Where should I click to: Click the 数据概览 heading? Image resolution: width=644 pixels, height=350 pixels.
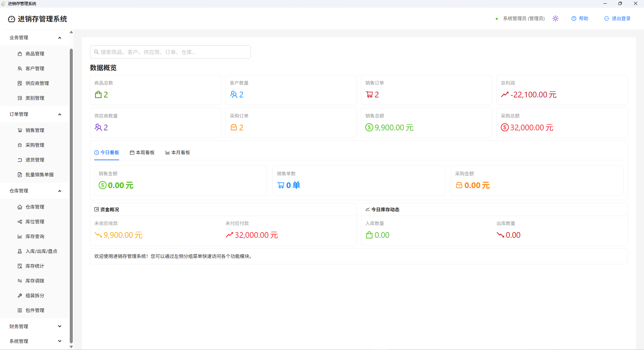click(103, 68)
